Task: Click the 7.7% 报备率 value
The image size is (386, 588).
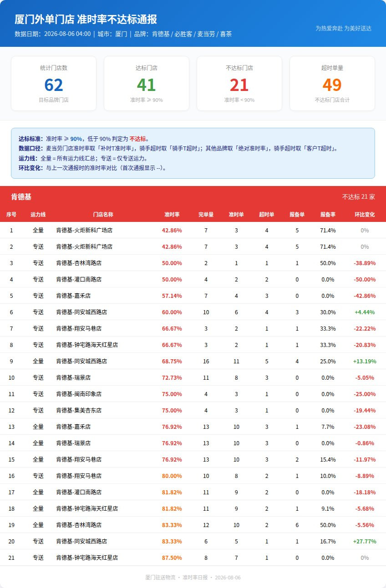Action: [x=328, y=427]
